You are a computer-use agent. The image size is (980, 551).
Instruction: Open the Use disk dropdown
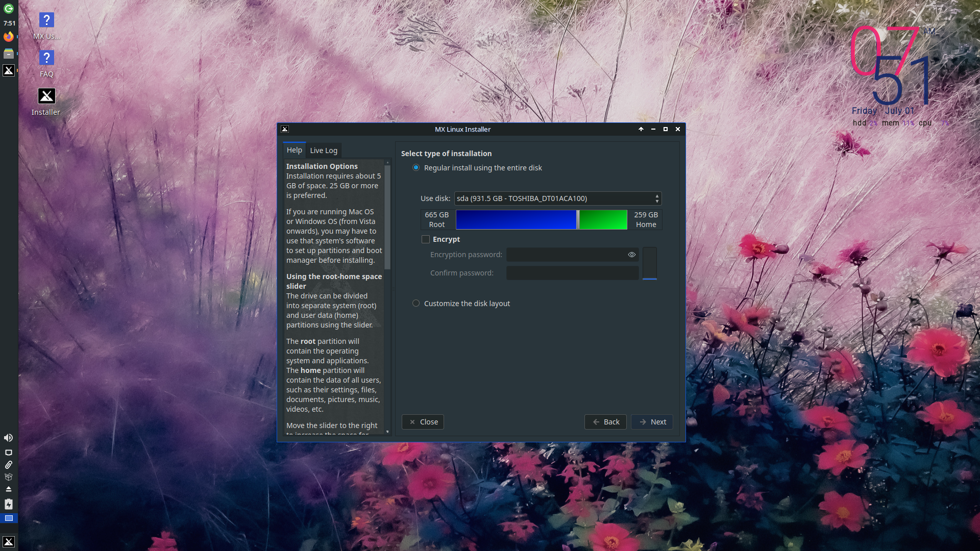(x=557, y=198)
